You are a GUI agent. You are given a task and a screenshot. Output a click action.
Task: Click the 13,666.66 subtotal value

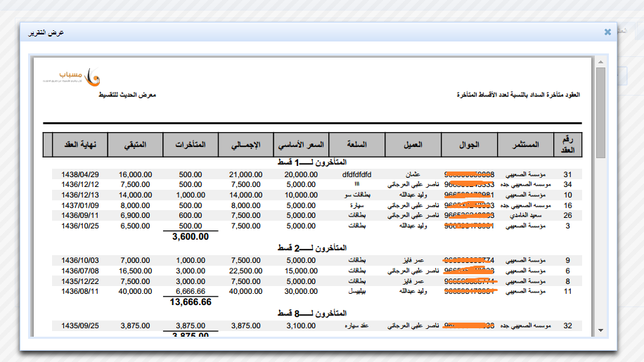click(x=191, y=302)
